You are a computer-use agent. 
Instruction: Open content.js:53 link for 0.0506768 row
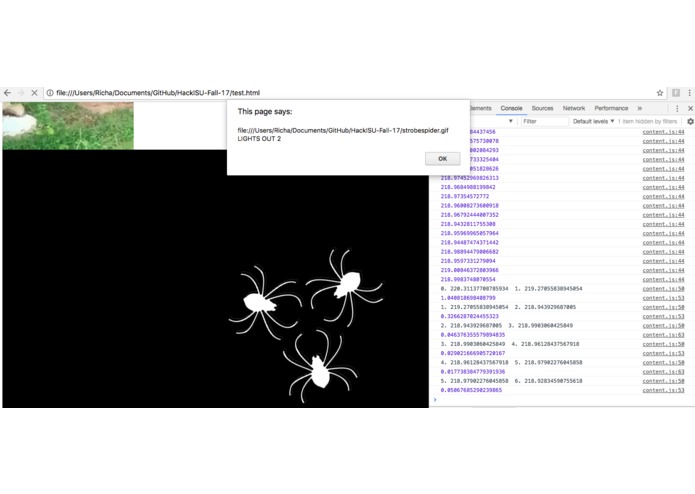[x=663, y=390]
